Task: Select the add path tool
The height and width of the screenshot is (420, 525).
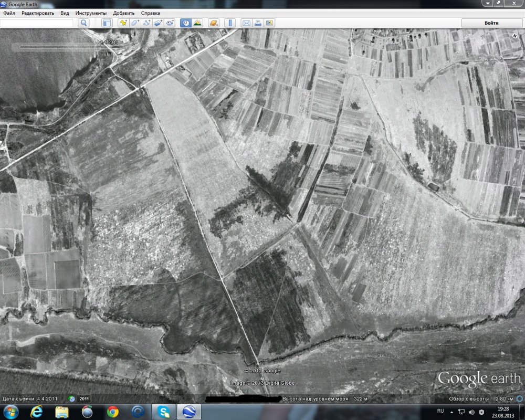Action: (146, 23)
